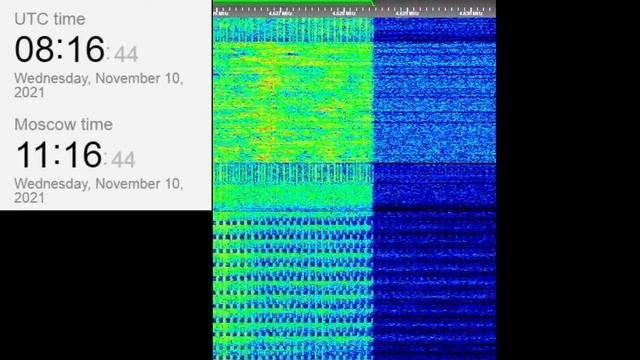Click the UTC clock reading 08:16
The image size is (640, 360).
pyautogui.click(x=60, y=49)
